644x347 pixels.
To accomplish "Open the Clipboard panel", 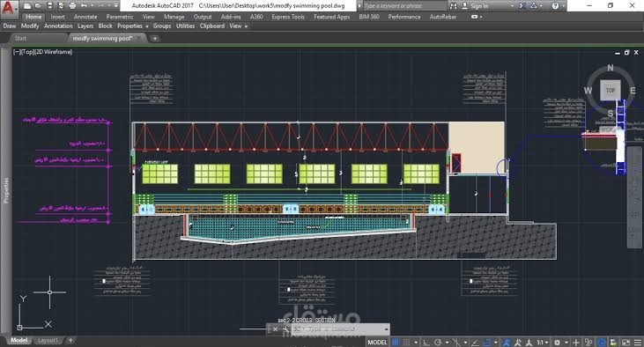I will (x=212, y=26).
